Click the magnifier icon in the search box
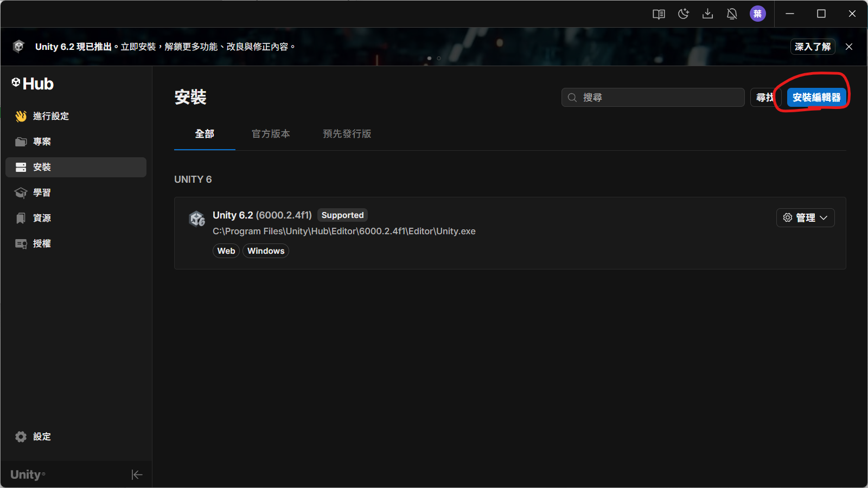868x488 pixels. (572, 98)
